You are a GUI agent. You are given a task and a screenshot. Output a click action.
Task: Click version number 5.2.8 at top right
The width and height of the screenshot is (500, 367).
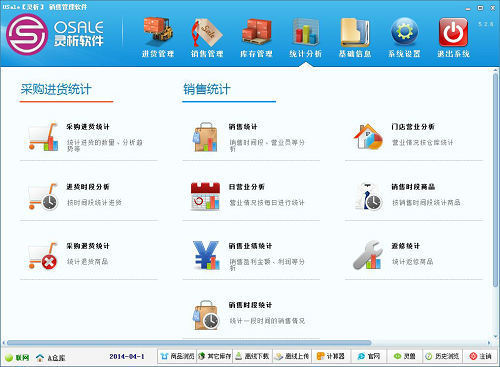(485, 24)
